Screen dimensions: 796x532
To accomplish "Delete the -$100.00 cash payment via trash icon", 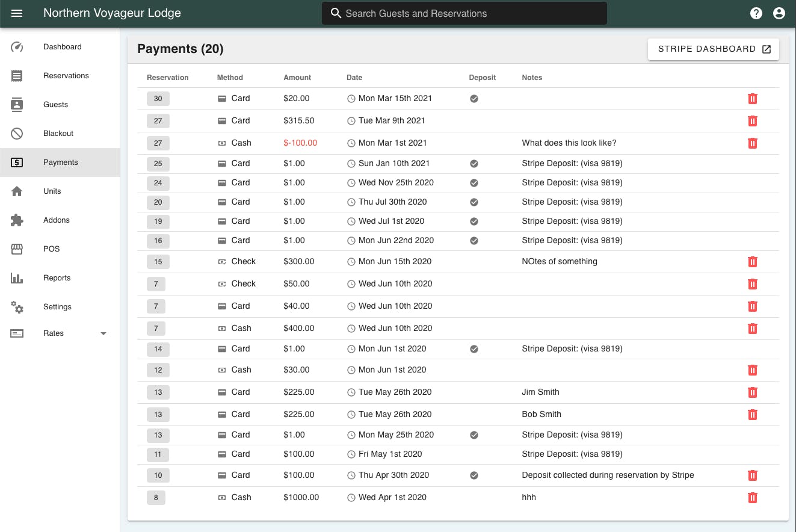I will (753, 143).
